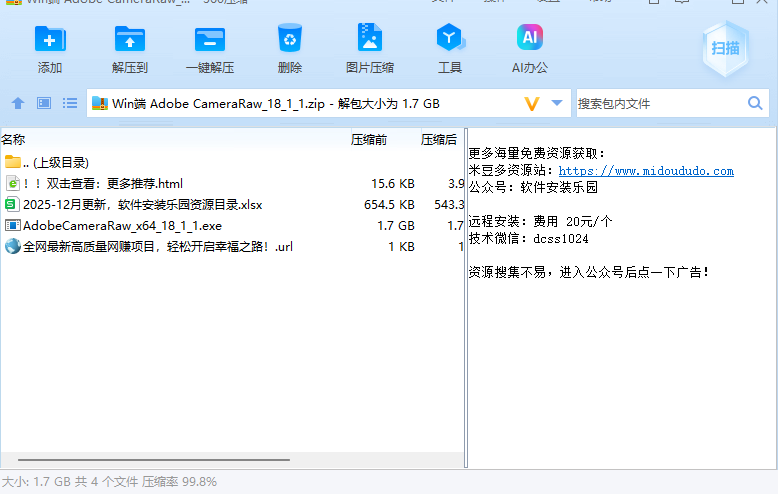This screenshot has width=778, height=494.
Task: Open the 图片压缩 image compression tool
Action: [370, 40]
